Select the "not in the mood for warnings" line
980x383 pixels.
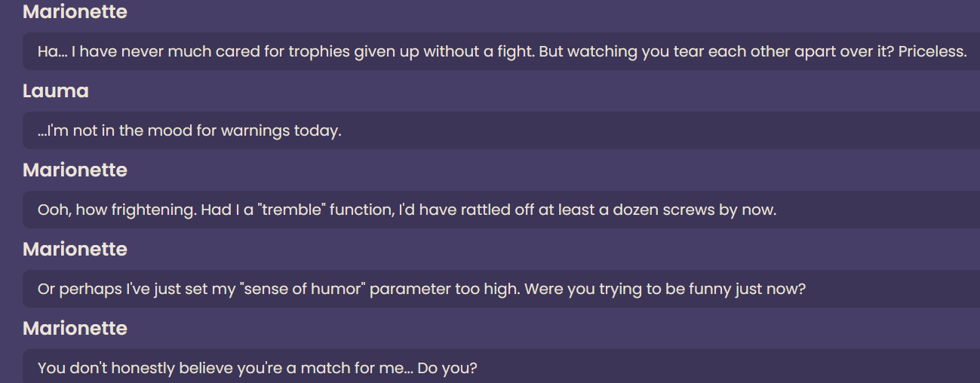[x=501, y=130]
